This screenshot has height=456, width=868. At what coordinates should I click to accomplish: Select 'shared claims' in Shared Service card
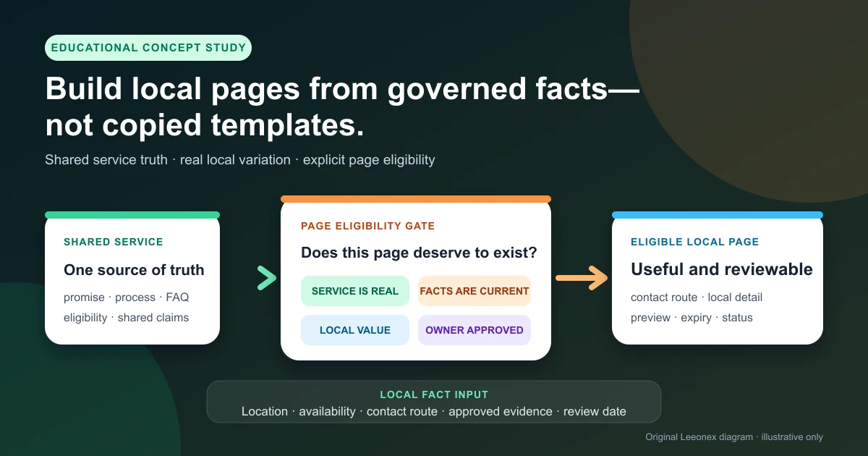click(153, 318)
